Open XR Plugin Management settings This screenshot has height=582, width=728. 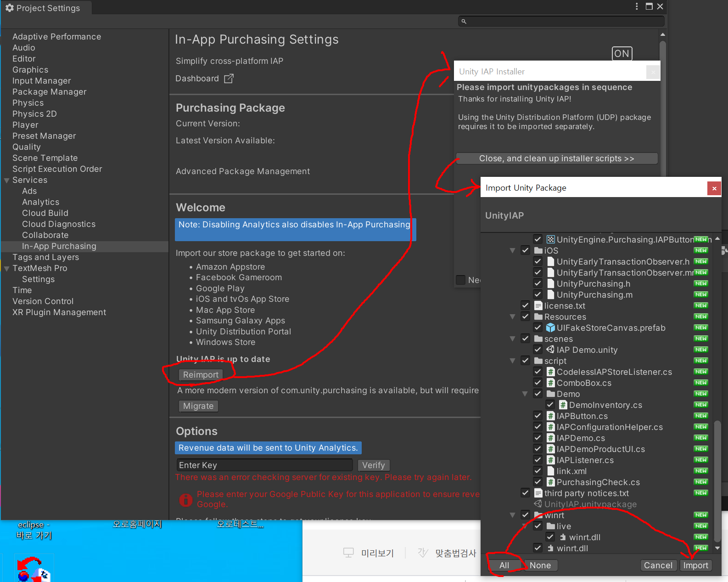click(59, 312)
